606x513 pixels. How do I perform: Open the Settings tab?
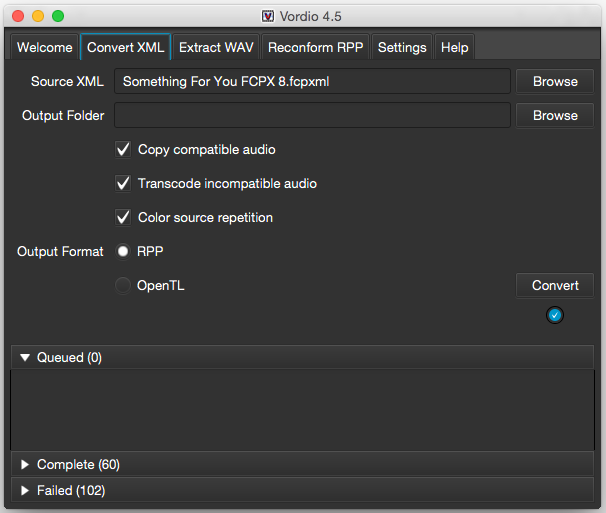click(402, 47)
